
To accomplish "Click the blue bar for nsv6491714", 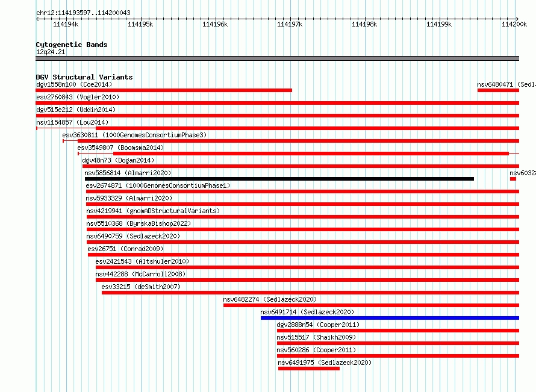I will [x=390, y=318].
